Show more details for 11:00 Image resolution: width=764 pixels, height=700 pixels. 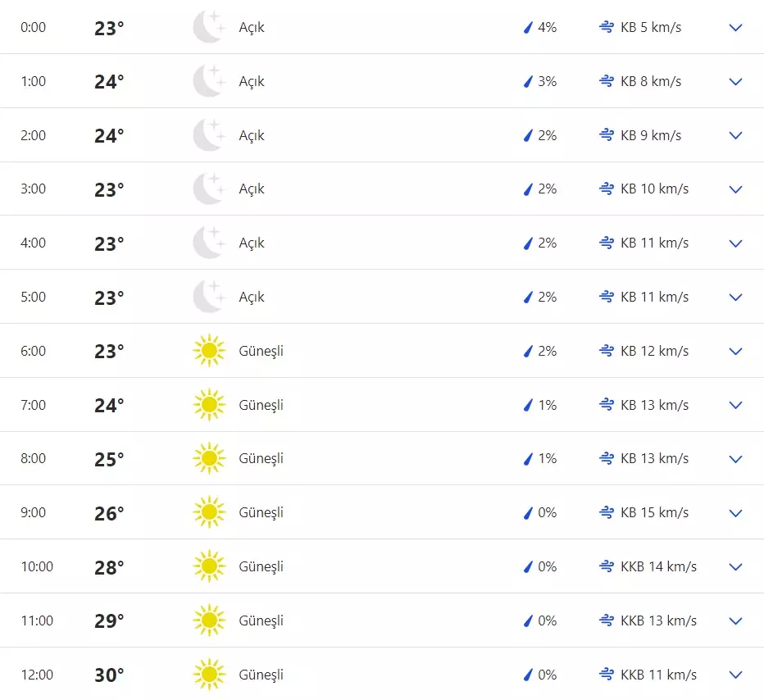pyautogui.click(x=735, y=620)
